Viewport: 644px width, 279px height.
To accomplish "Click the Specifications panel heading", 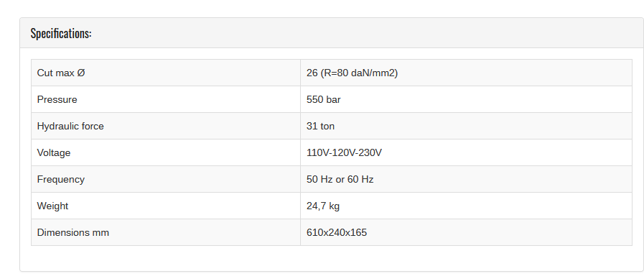I will click(61, 33).
